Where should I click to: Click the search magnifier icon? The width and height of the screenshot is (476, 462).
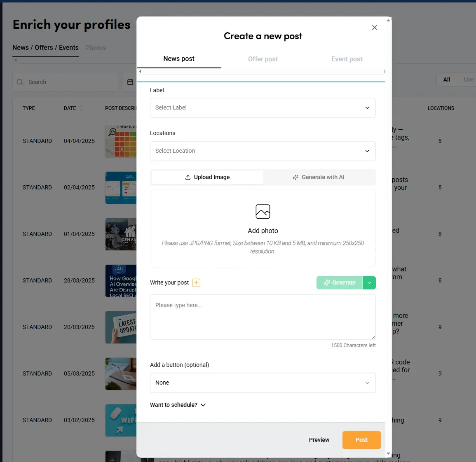(19, 82)
